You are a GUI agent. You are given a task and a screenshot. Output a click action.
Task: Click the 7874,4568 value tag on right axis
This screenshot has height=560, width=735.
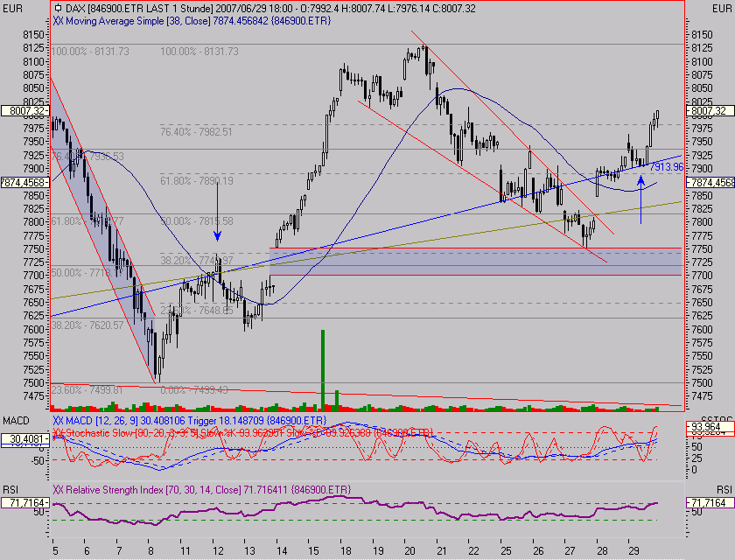tap(710, 182)
